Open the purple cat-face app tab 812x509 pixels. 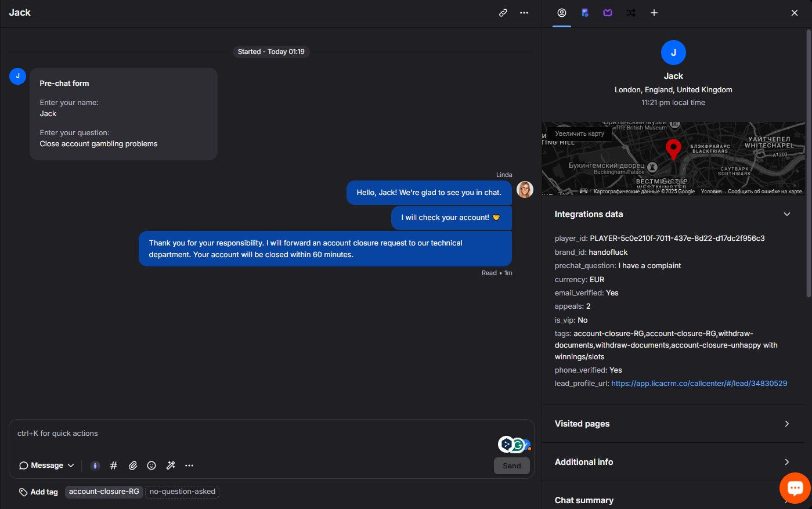pyautogui.click(x=608, y=13)
